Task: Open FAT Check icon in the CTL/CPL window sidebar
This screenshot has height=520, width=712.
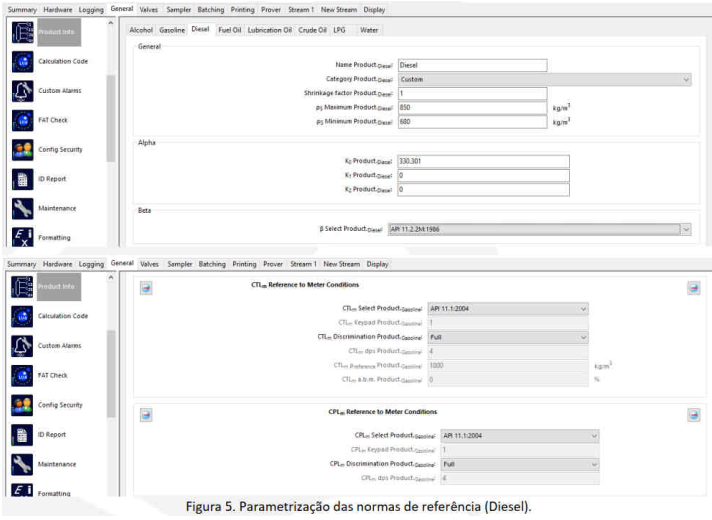Action: 22,376
